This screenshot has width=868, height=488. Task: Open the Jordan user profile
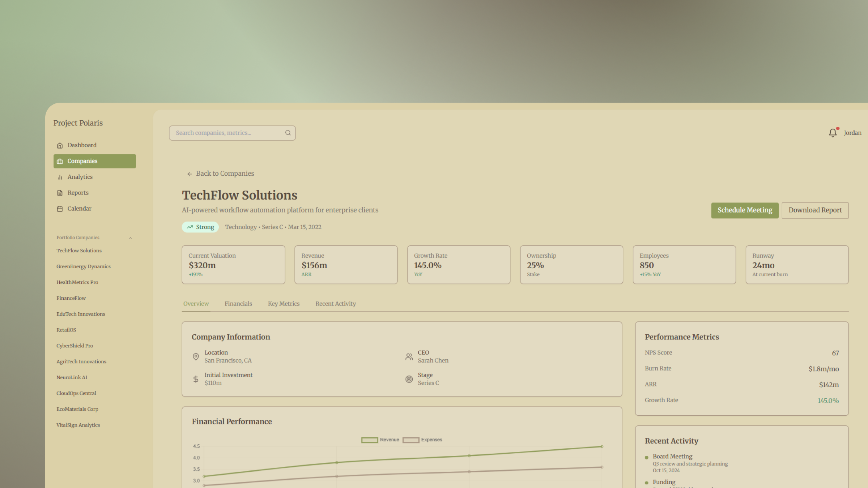[852, 133]
